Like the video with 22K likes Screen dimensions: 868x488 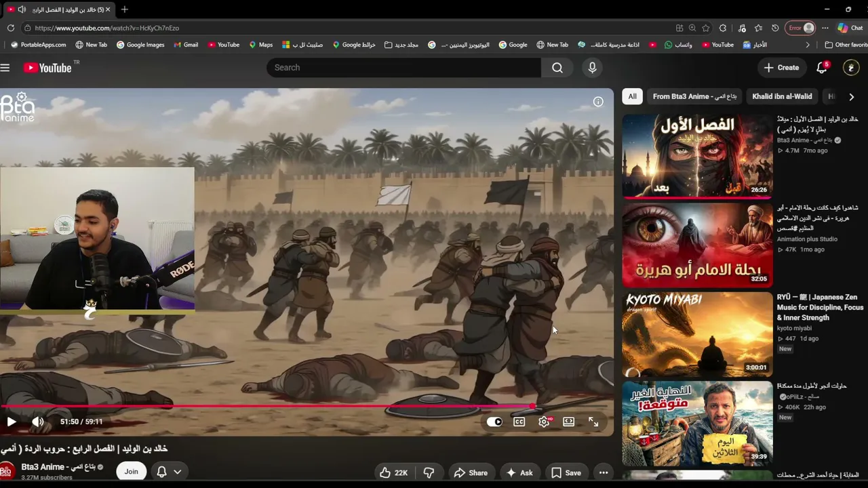393,472
